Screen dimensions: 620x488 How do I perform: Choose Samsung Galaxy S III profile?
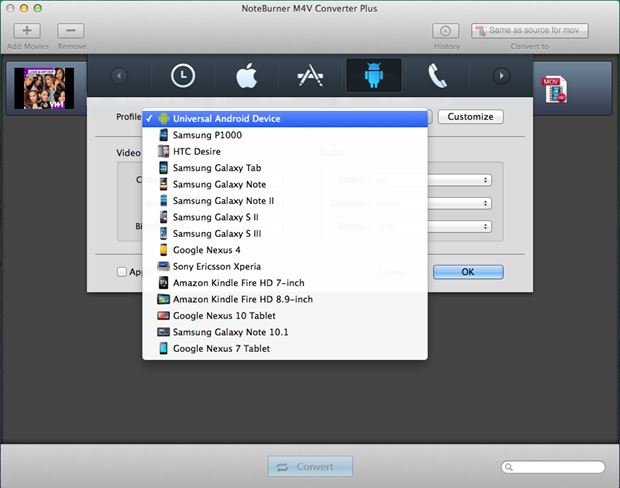click(x=285, y=233)
